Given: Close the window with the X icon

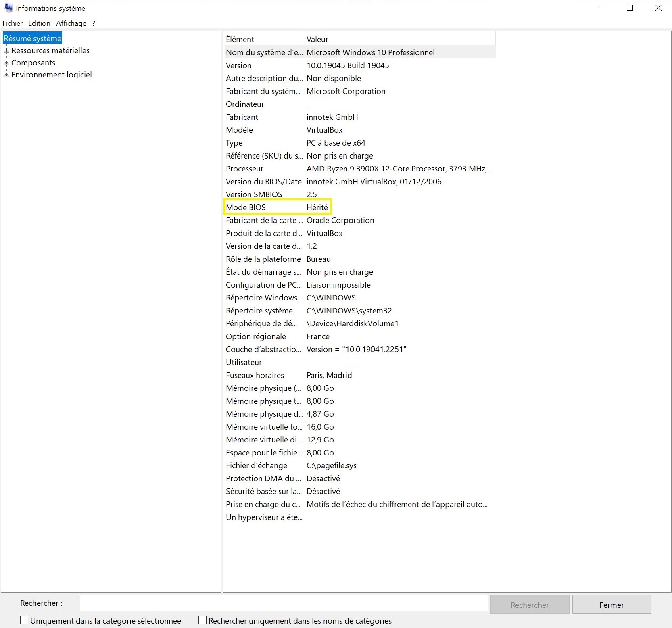Looking at the screenshot, I should [658, 8].
